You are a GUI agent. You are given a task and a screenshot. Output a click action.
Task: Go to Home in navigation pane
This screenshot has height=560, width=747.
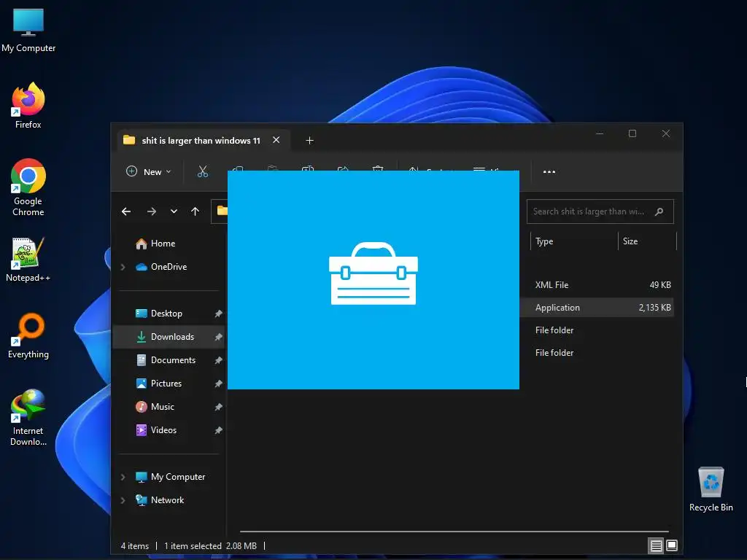(155, 244)
